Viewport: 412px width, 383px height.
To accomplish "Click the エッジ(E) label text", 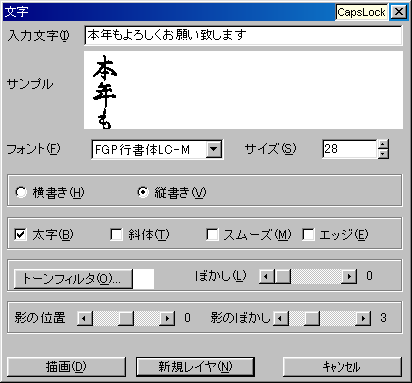I will 344,235.
